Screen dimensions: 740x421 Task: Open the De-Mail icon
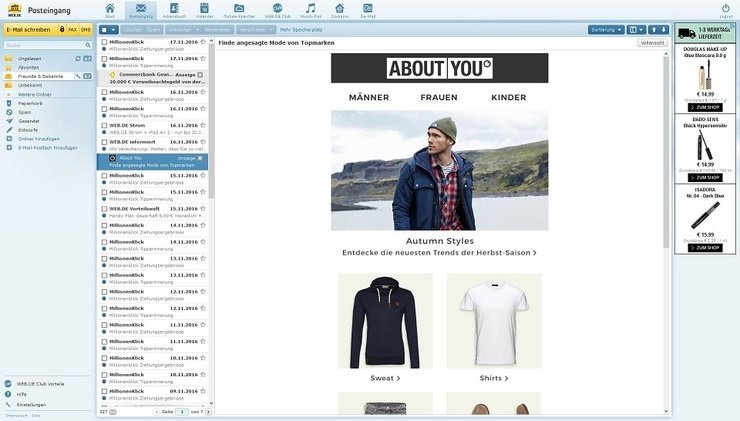coord(368,8)
